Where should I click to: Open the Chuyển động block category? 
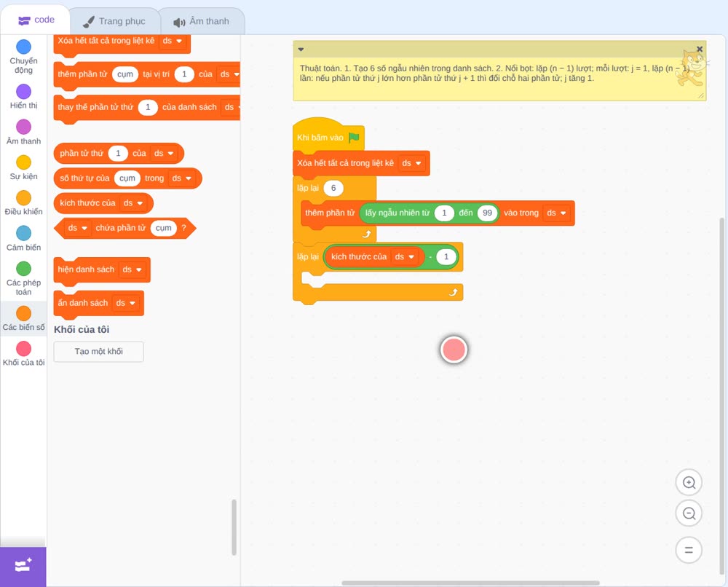[x=23, y=56]
